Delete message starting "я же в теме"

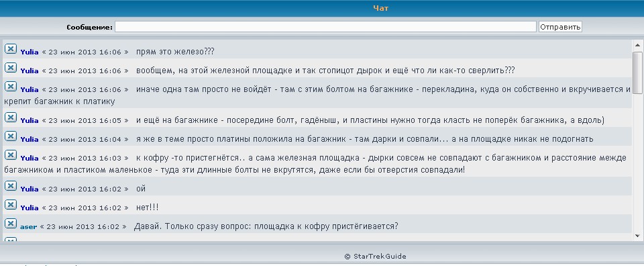(x=11, y=136)
